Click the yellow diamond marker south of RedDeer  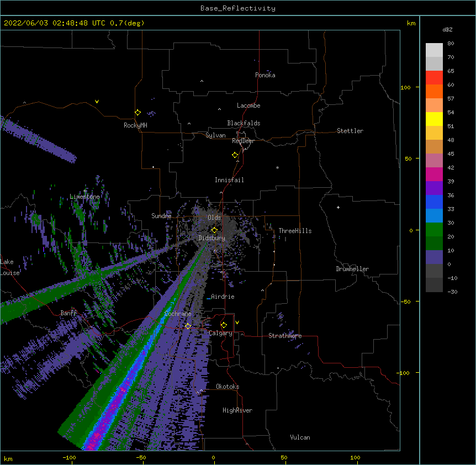tap(235, 155)
